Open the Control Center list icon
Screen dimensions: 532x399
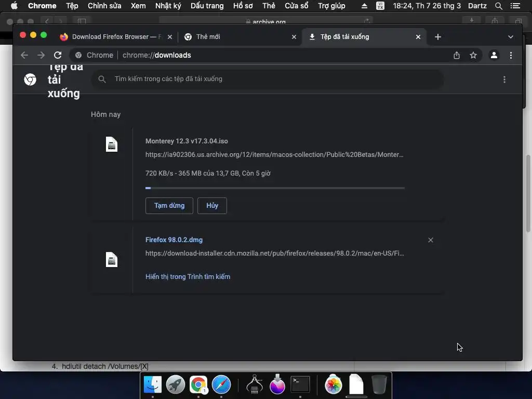coord(515,6)
